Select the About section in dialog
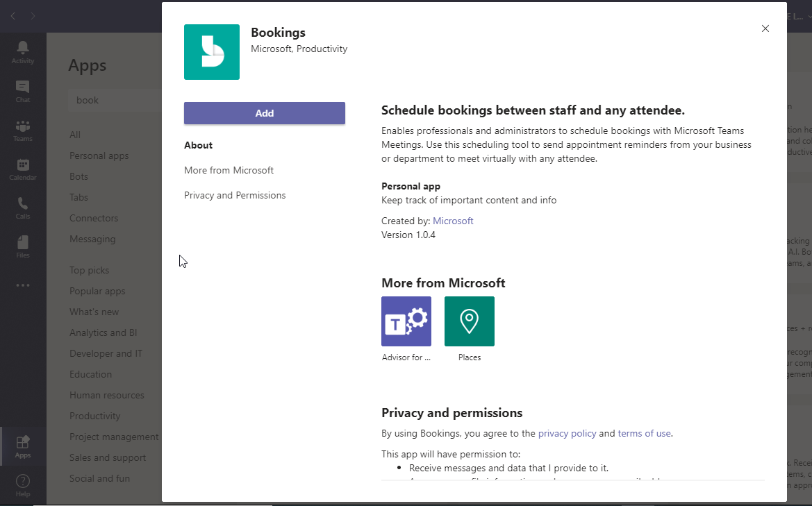The image size is (812, 506). pyautogui.click(x=199, y=145)
